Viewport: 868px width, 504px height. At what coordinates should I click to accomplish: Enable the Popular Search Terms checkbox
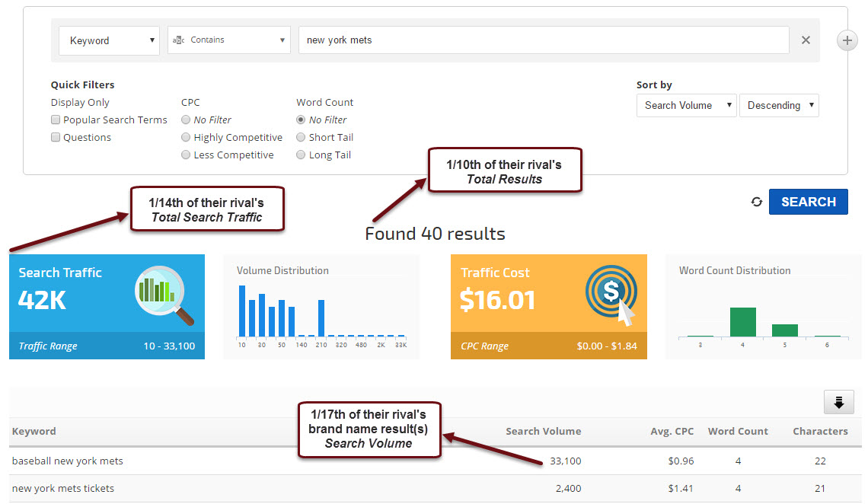pos(56,120)
